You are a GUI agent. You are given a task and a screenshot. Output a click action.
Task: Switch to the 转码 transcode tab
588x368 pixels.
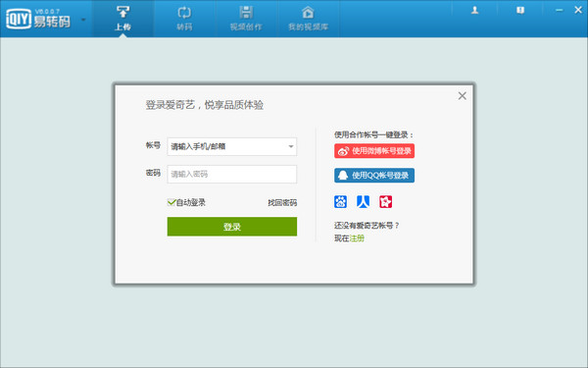pyautogui.click(x=184, y=19)
